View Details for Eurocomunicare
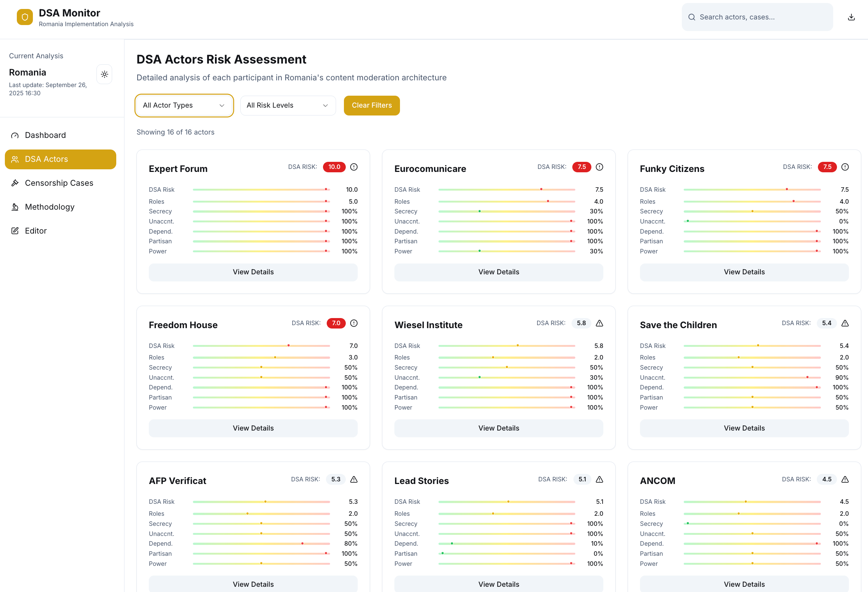The image size is (868, 592). [499, 272]
